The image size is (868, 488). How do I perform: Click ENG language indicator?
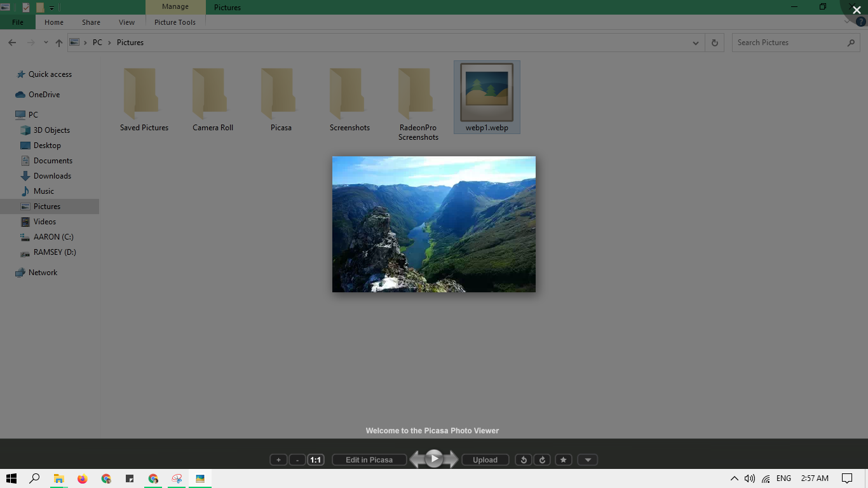tap(783, 478)
